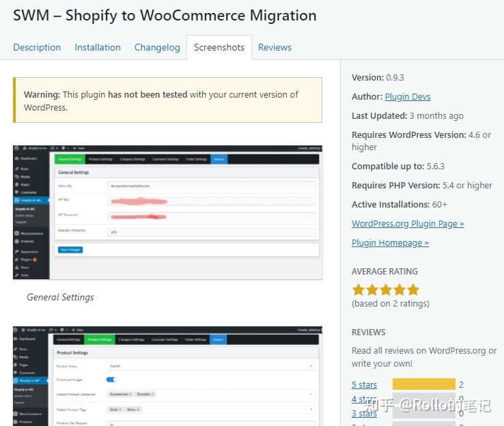504x426 pixels.
Task: Click the untested plugin warning notice
Action: click(x=167, y=100)
